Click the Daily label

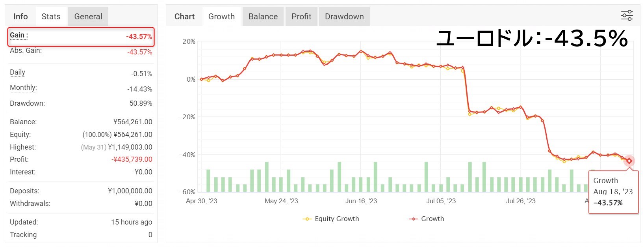tap(17, 72)
